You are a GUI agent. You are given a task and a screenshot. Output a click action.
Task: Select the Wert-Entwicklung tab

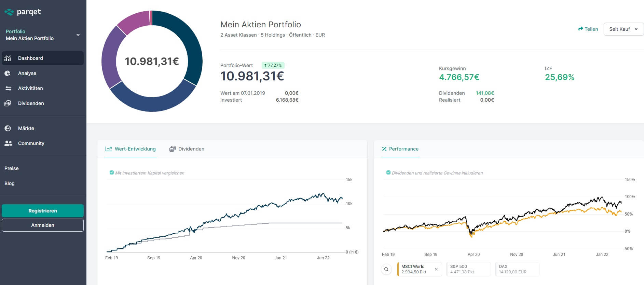coord(131,149)
